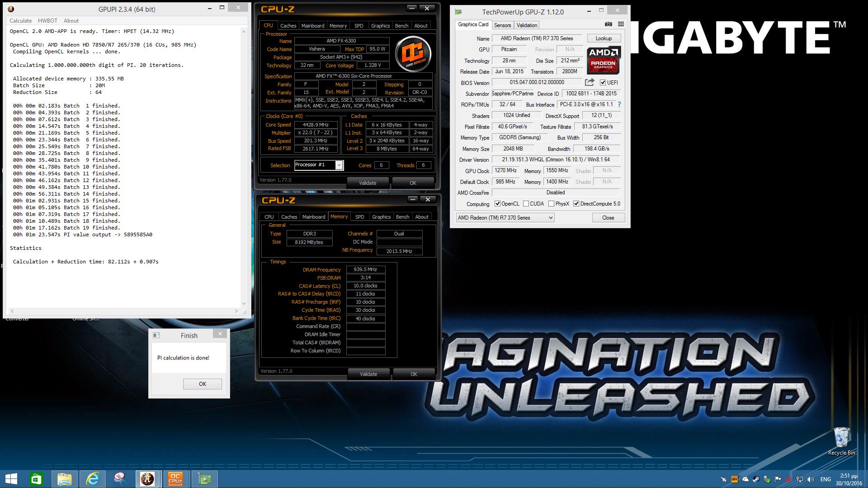Click the Close button in GPU-Z
Screen dimensions: 868x488
tap(608, 218)
